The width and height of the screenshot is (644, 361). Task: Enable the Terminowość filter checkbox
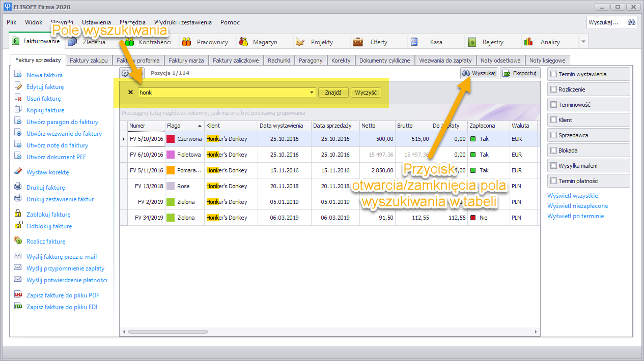[553, 105]
